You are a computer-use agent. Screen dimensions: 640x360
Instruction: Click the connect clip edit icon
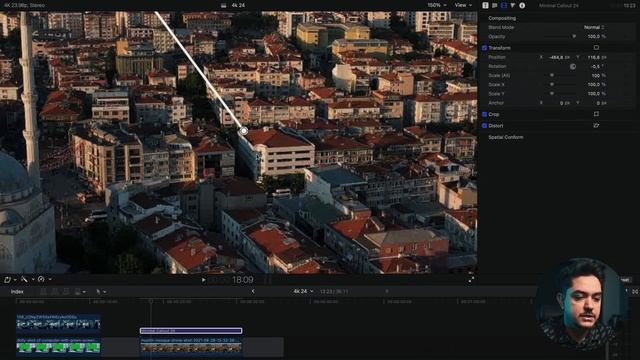click(43, 291)
